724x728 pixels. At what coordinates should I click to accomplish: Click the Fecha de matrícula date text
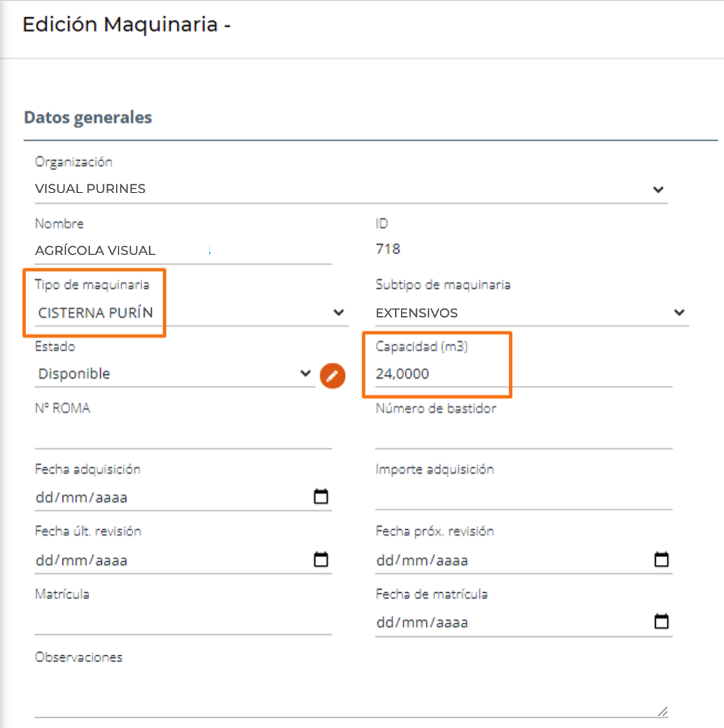tap(422, 622)
